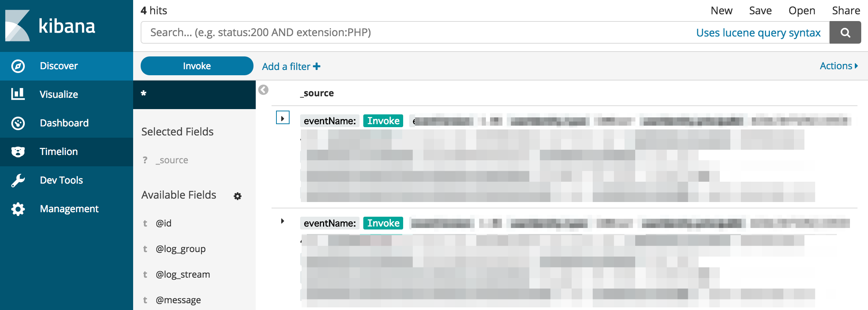
Task: Open Dashboard via its sidebar icon
Action: pos(17,123)
